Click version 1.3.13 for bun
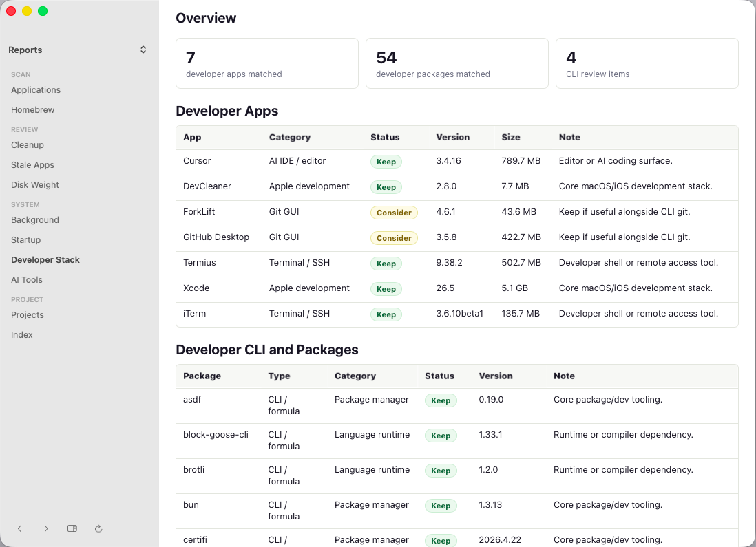 pos(490,505)
